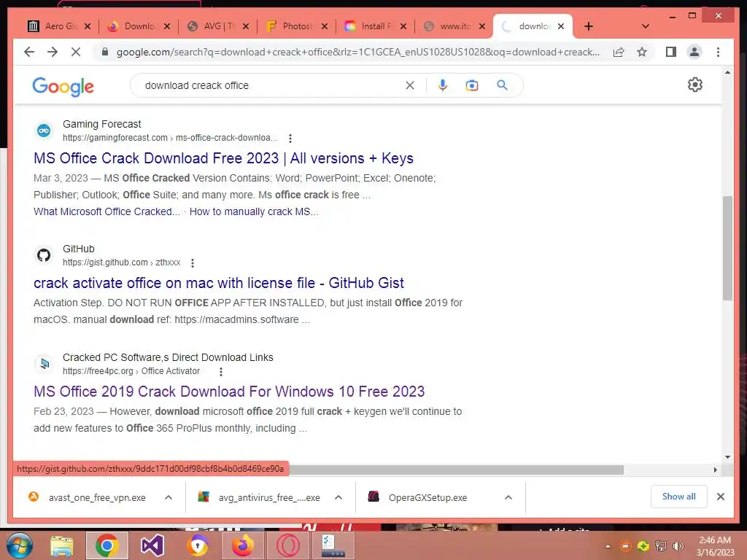This screenshot has width=747, height=560.
Task: Open the Chrome profile avatar
Action: click(x=694, y=52)
